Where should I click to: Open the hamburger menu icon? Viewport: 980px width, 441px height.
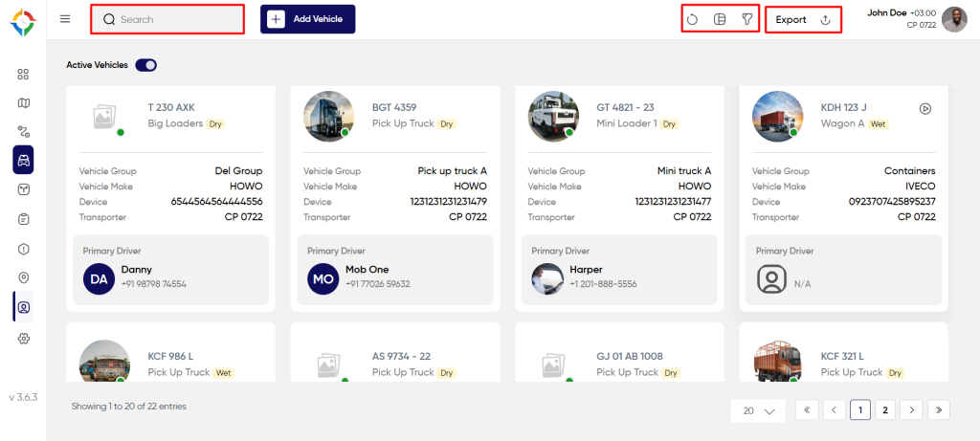[65, 19]
